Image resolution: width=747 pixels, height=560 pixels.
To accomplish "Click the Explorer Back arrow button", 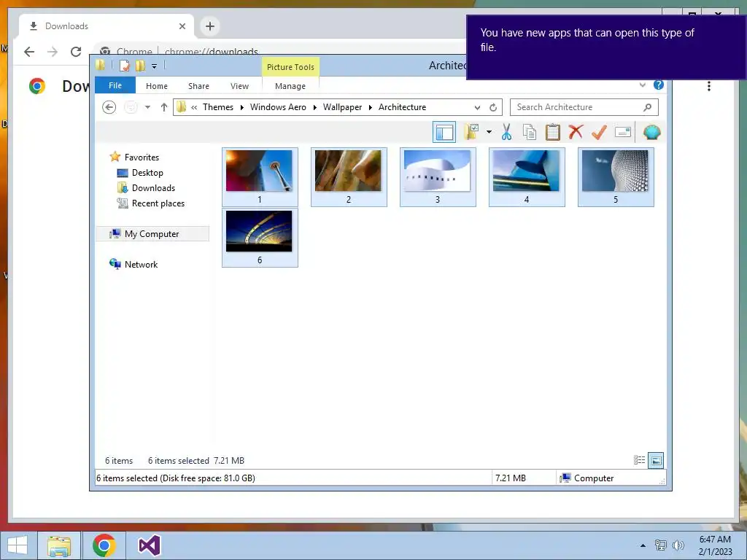I will (109, 107).
